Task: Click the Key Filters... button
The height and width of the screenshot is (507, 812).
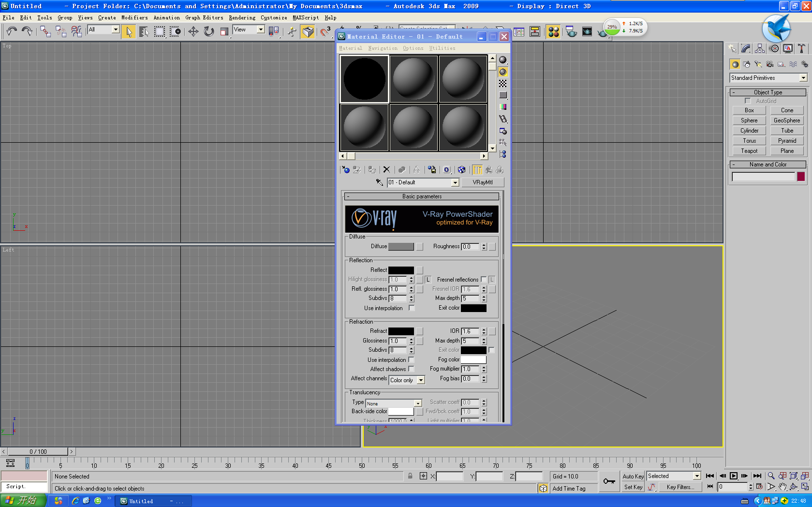Action: click(x=680, y=487)
